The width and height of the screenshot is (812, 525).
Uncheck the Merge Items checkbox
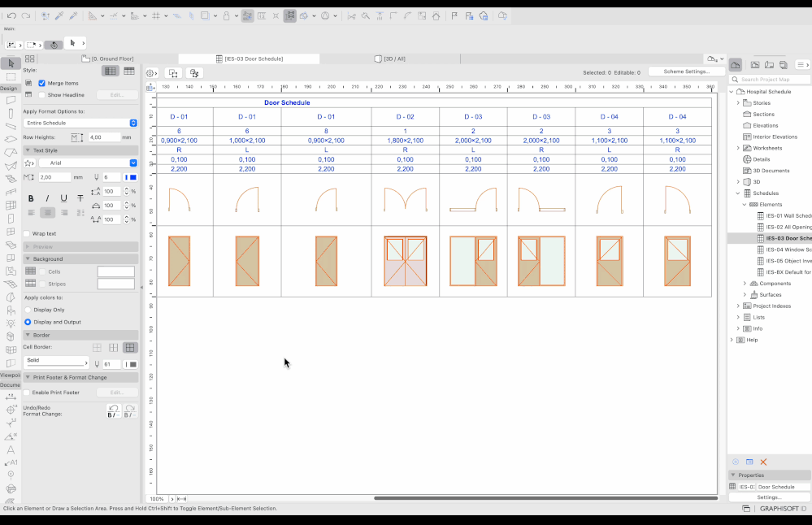[x=41, y=83]
